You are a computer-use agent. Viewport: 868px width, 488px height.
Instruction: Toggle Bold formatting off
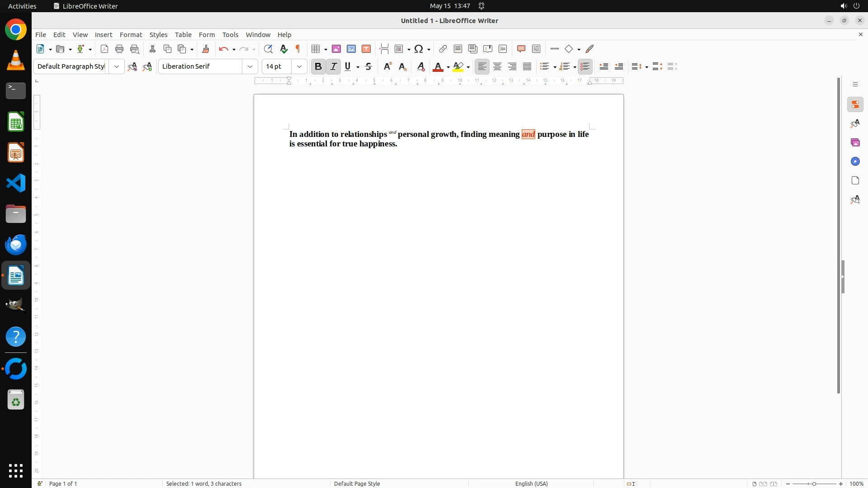(x=318, y=66)
